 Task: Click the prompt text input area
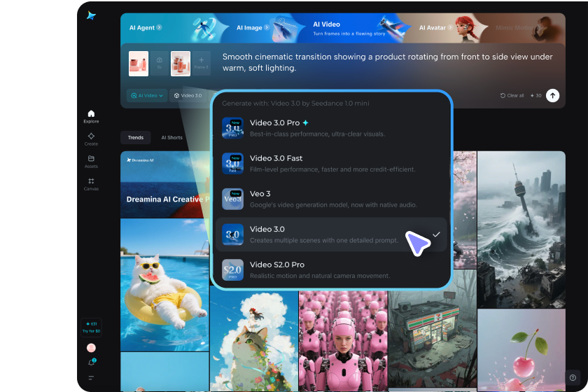tap(387, 62)
